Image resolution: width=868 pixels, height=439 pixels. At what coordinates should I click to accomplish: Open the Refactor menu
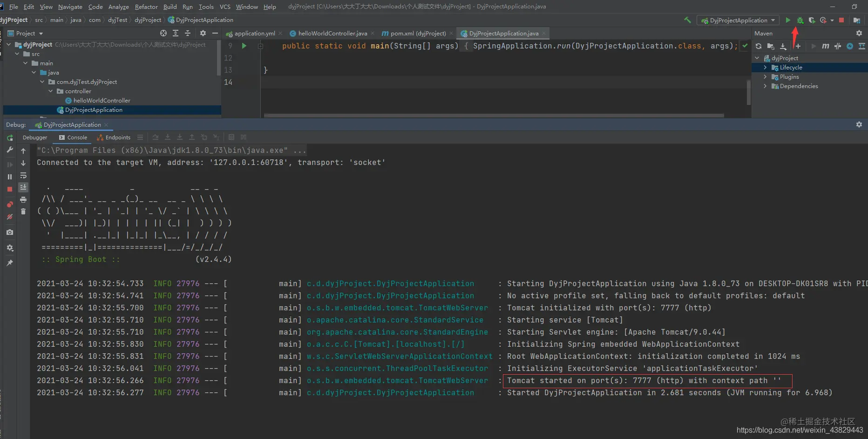(146, 7)
